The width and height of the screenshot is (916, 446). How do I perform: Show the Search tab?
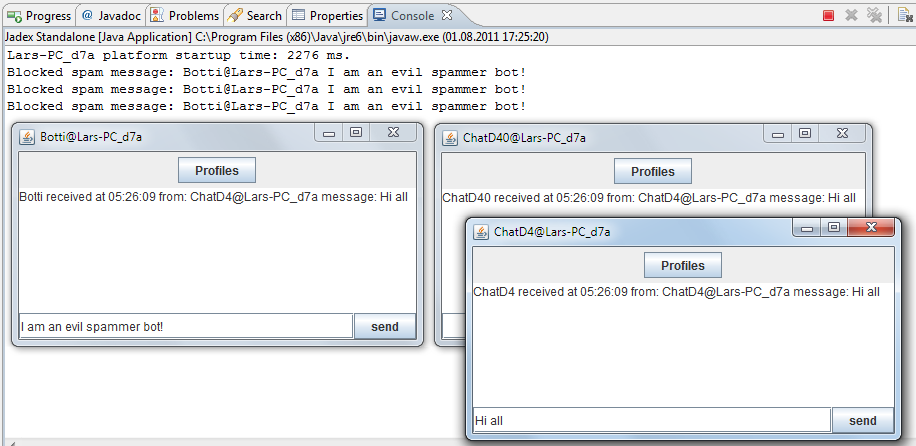[x=255, y=16]
